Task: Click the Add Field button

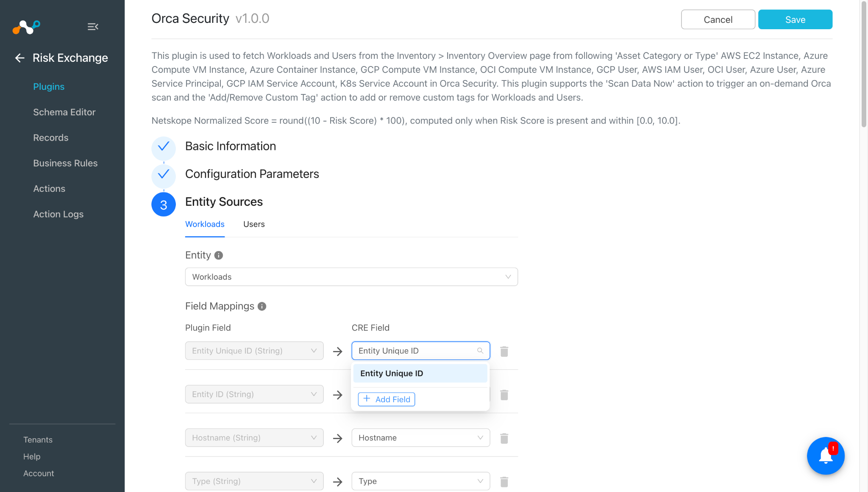Action: point(387,399)
